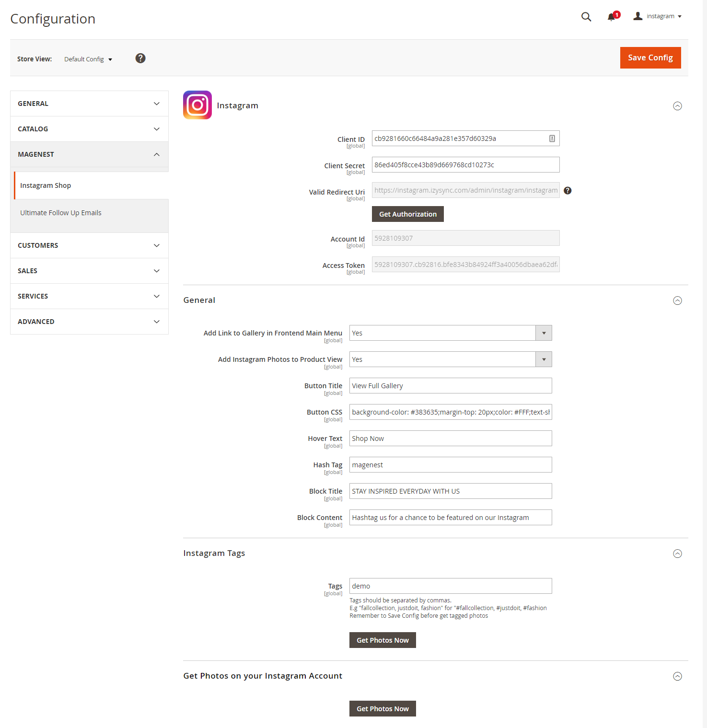Collapse the Instagram Tags section
Screen dimensions: 707x728
click(x=677, y=554)
